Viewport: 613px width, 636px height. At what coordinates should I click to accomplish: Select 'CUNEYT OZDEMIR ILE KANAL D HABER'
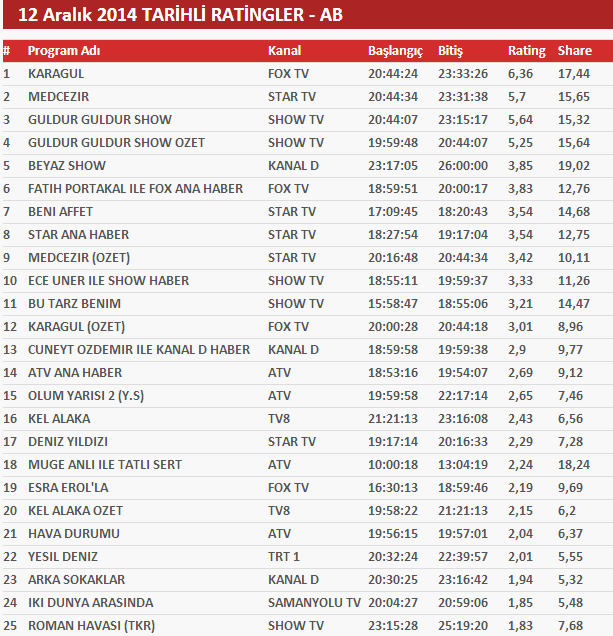click(139, 350)
